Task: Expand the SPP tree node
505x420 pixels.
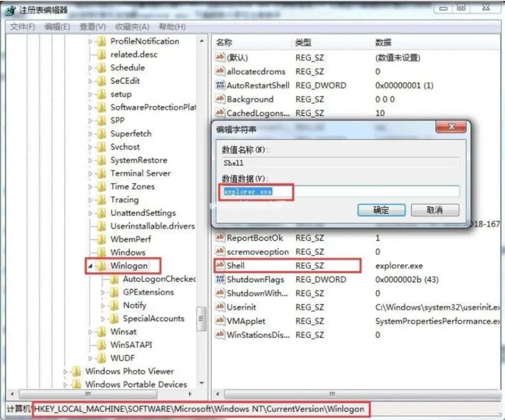Action: [91, 121]
